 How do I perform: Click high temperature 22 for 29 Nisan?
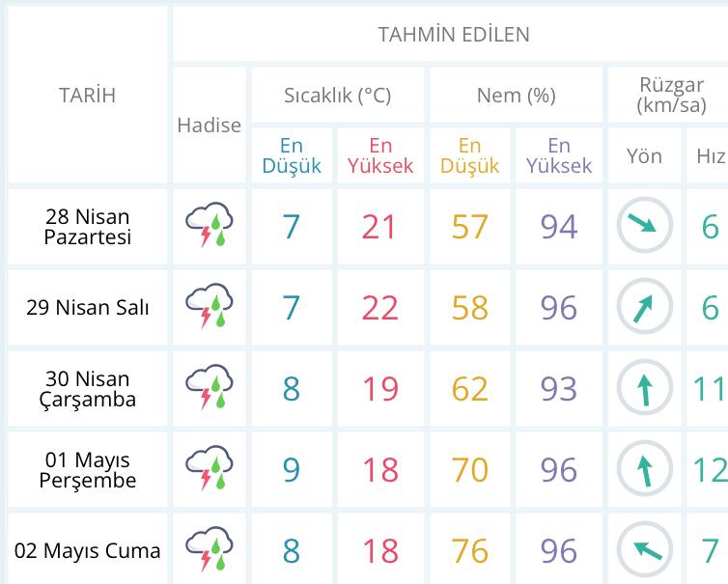[379, 307]
